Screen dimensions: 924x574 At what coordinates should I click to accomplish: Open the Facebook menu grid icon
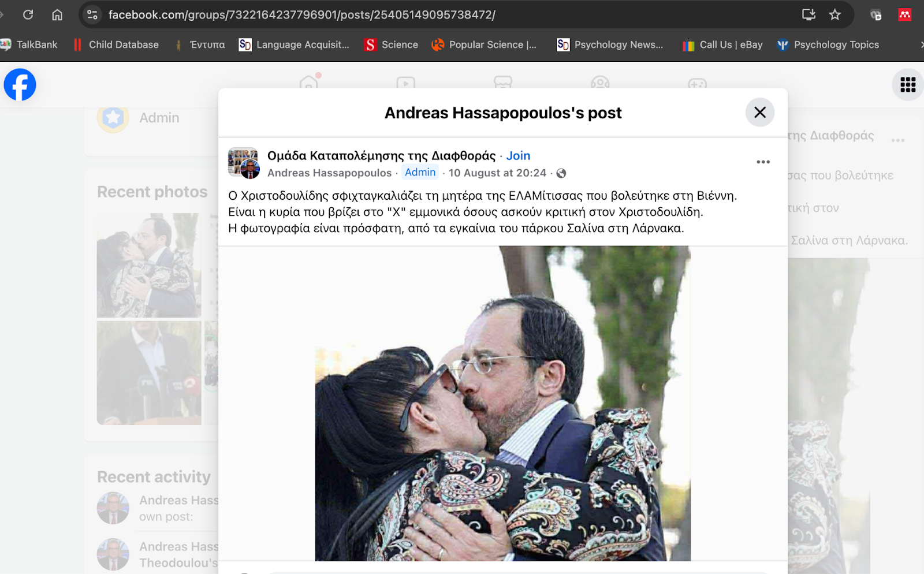pyautogui.click(x=908, y=85)
